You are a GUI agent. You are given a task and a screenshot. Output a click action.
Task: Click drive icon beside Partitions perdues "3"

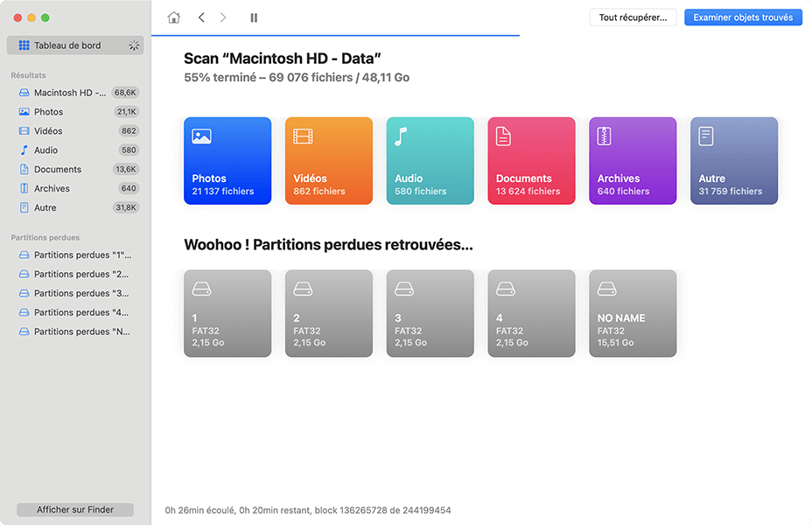pyautogui.click(x=24, y=294)
